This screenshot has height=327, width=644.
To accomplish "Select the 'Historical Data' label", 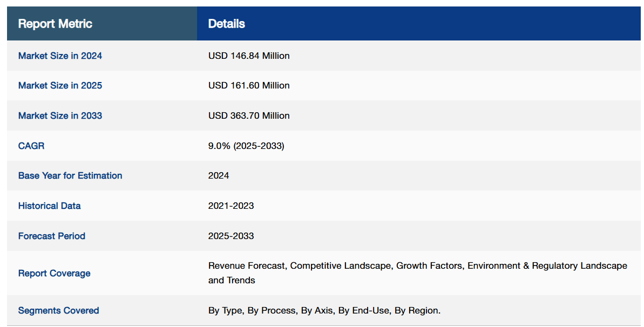I will coord(49,206).
